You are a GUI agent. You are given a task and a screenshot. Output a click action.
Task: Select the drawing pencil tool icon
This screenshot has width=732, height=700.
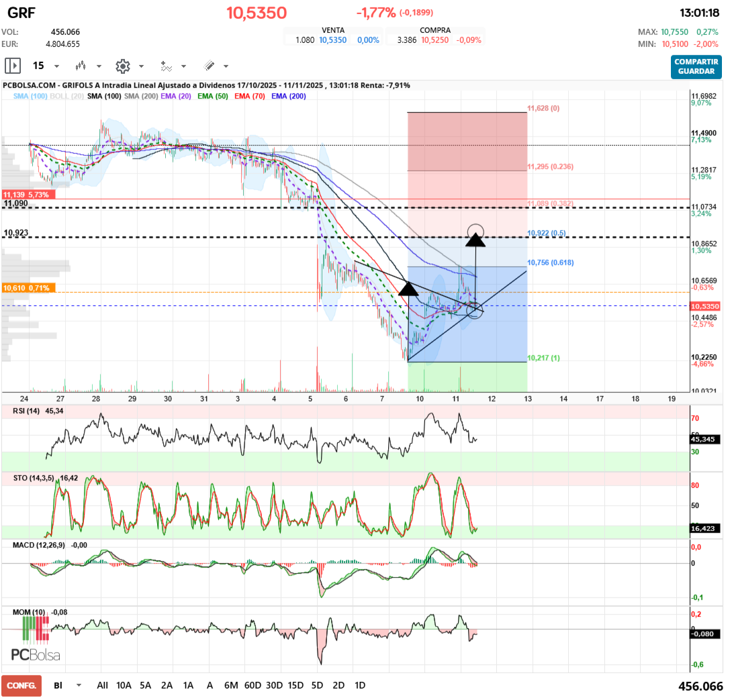[208, 66]
